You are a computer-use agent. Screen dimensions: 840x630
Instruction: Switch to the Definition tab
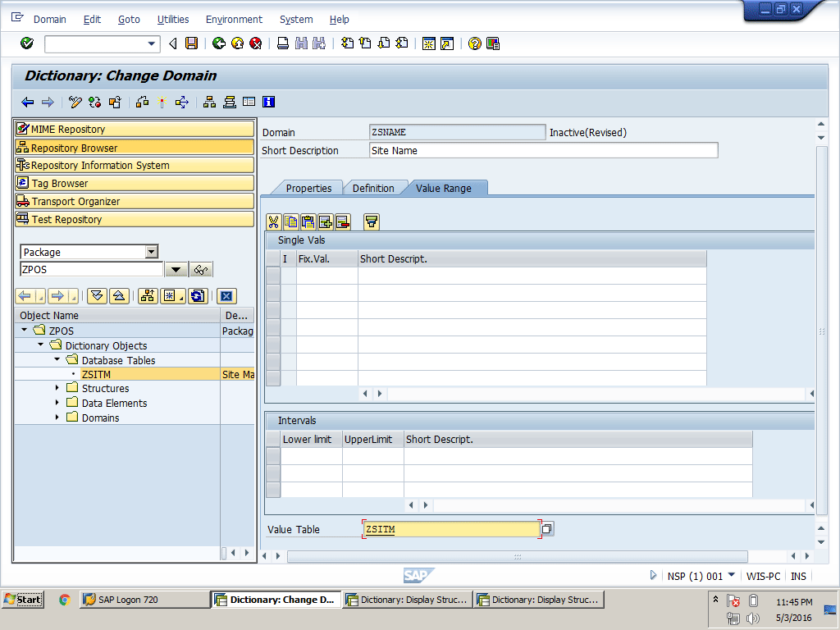(373, 188)
